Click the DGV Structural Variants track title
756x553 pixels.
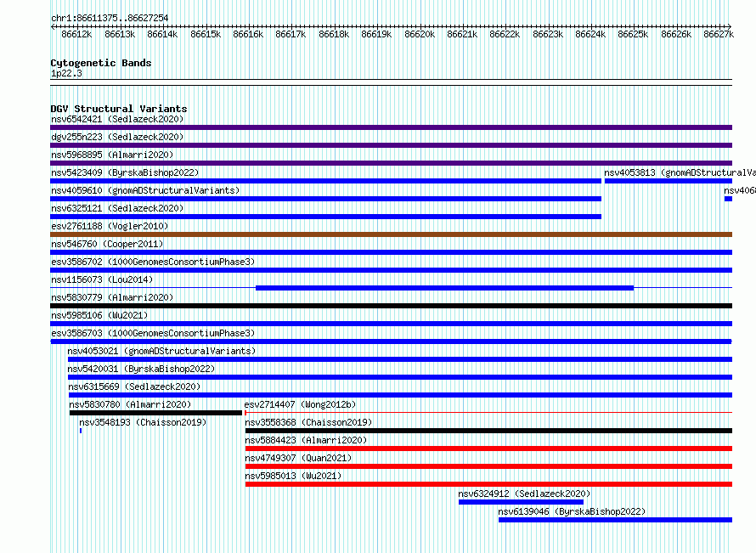119,109
